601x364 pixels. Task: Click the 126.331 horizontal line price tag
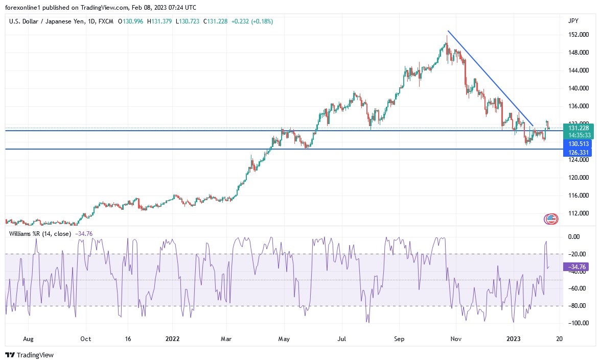(577, 152)
